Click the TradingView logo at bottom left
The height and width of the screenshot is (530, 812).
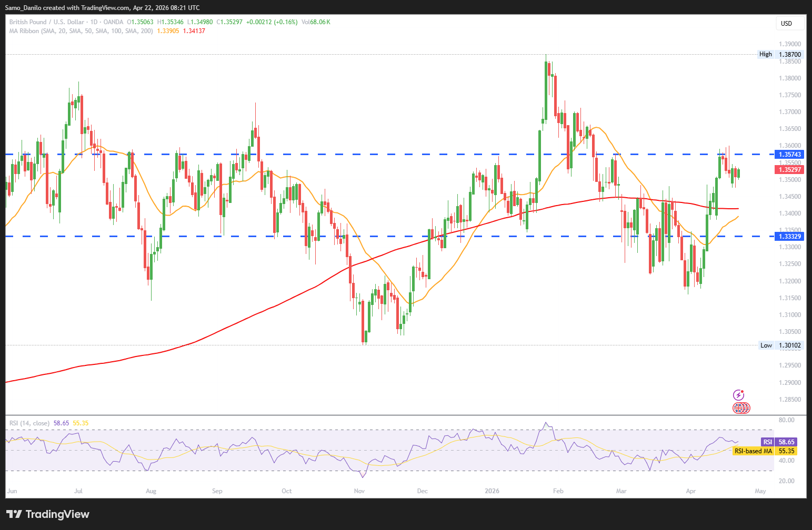48,514
